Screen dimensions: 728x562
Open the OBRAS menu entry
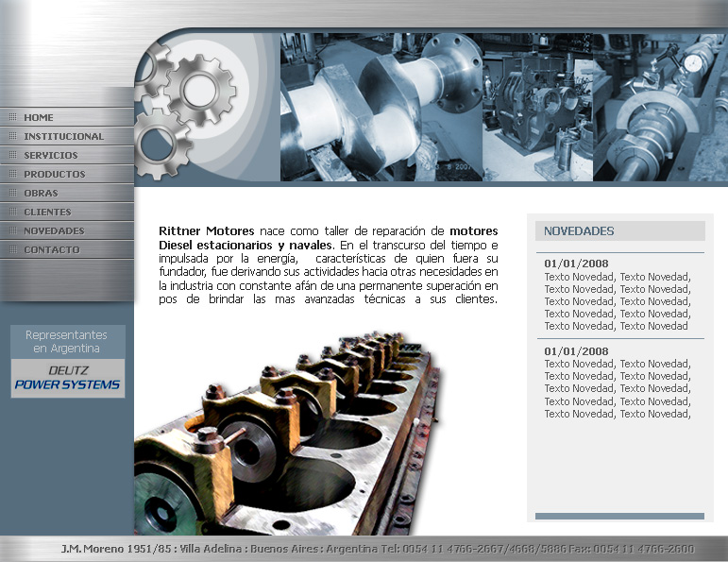[x=67, y=193]
